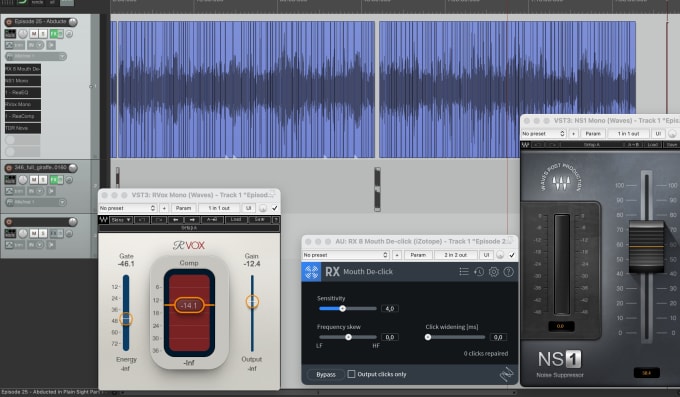Image resolution: width=680 pixels, height=397 pixels.
Task: Click Param button in RX De-click window
Action: [x=418, y=255]
